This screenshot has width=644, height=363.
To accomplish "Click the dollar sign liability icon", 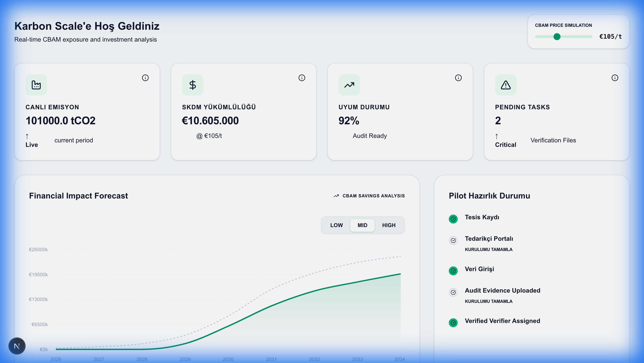I will pos(193,85).
